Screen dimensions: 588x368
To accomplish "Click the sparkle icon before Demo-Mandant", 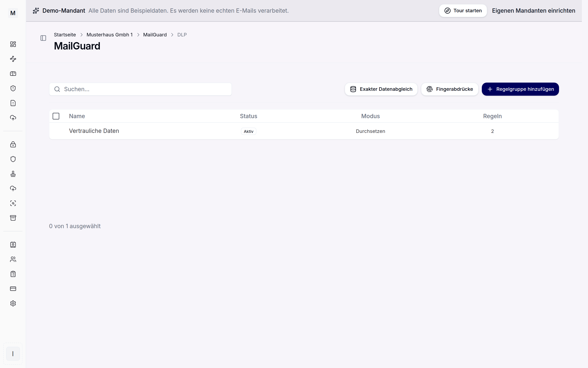I will pyautogui.click(x=36, y=11).
